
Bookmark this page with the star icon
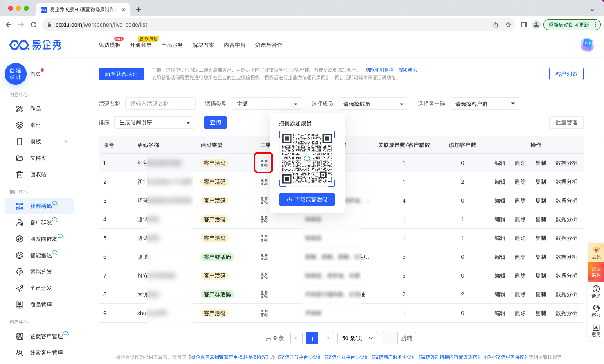508,25
